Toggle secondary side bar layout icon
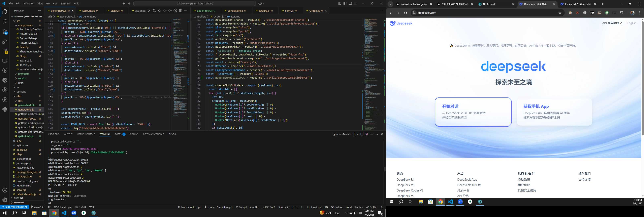Screen dimensions: 644x217 point(355,3)
